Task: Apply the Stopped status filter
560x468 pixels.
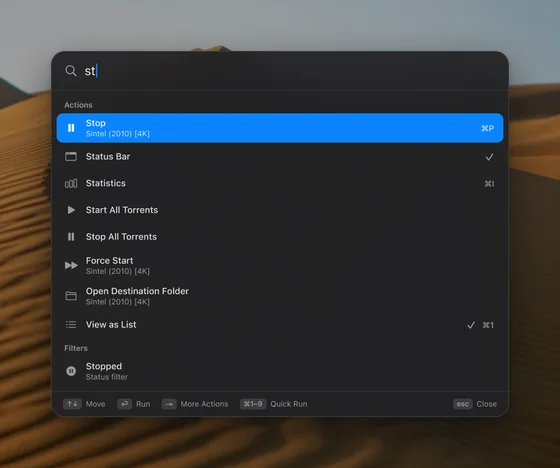Action: point(280,371)
